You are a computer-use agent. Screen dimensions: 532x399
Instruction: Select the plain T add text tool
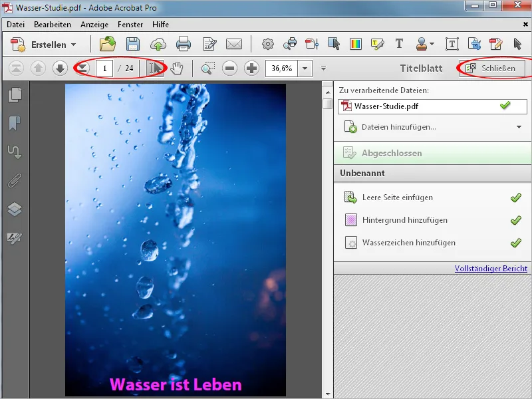tap(400, 44)
